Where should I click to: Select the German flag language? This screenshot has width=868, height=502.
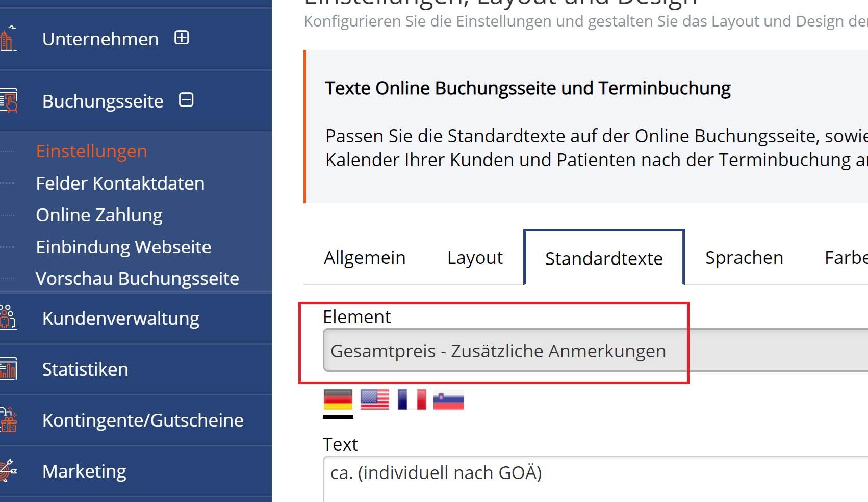338,400
